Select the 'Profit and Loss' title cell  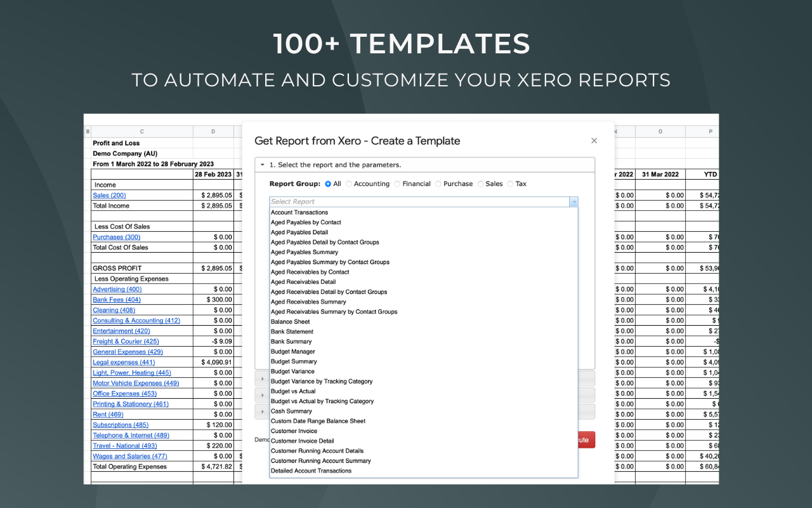coord(142,144)
